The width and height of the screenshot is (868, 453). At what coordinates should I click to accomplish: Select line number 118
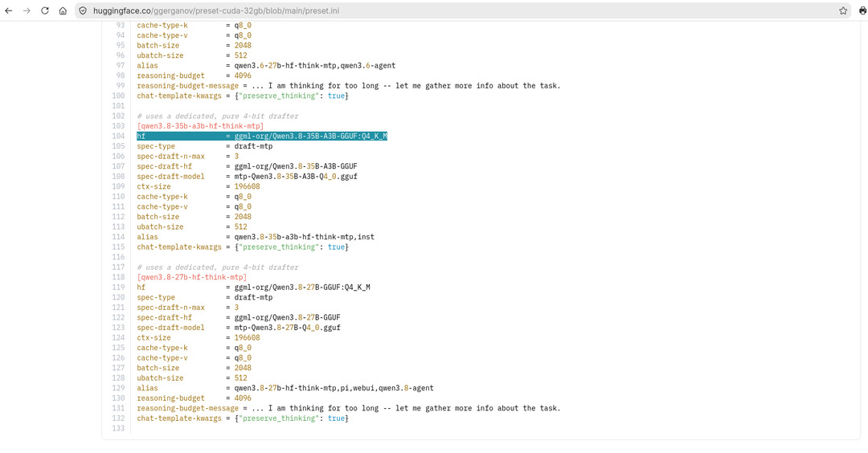click(x=118, y=277)
